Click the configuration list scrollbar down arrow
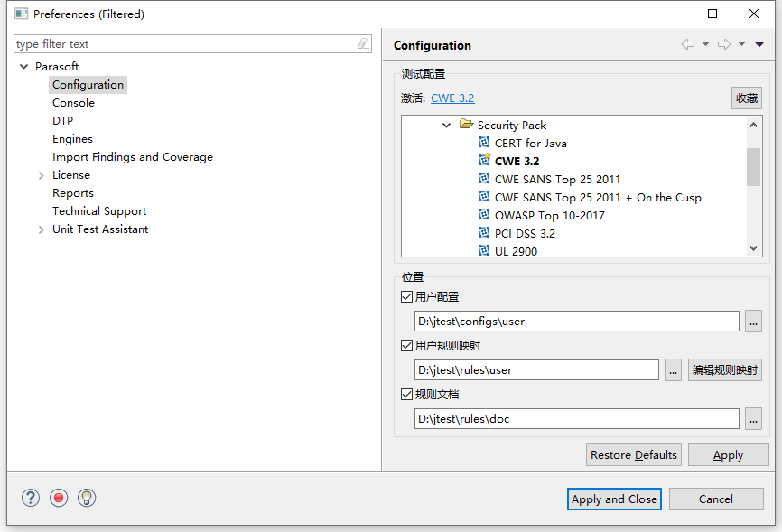 (x=754, y=248)
